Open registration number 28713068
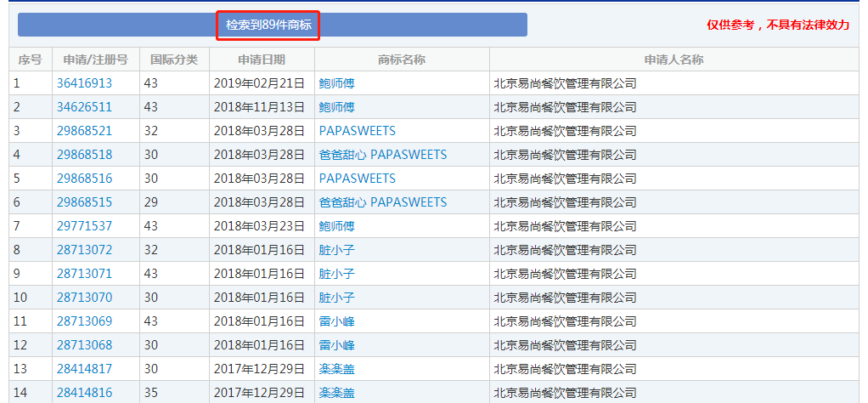The width and height of the screenshot is (868, 403). [x=84, y=345]
